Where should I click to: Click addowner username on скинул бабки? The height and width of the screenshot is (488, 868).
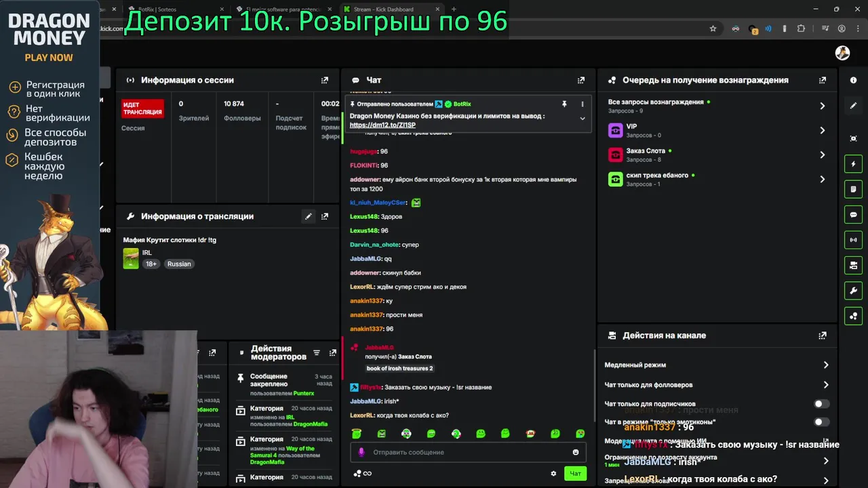[365, 273]
